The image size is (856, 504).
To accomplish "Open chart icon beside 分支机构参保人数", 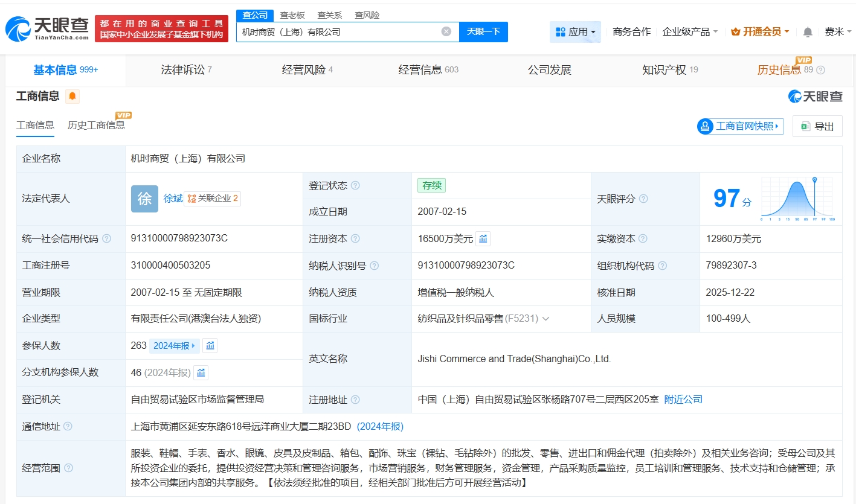I will tap(201, 373).
